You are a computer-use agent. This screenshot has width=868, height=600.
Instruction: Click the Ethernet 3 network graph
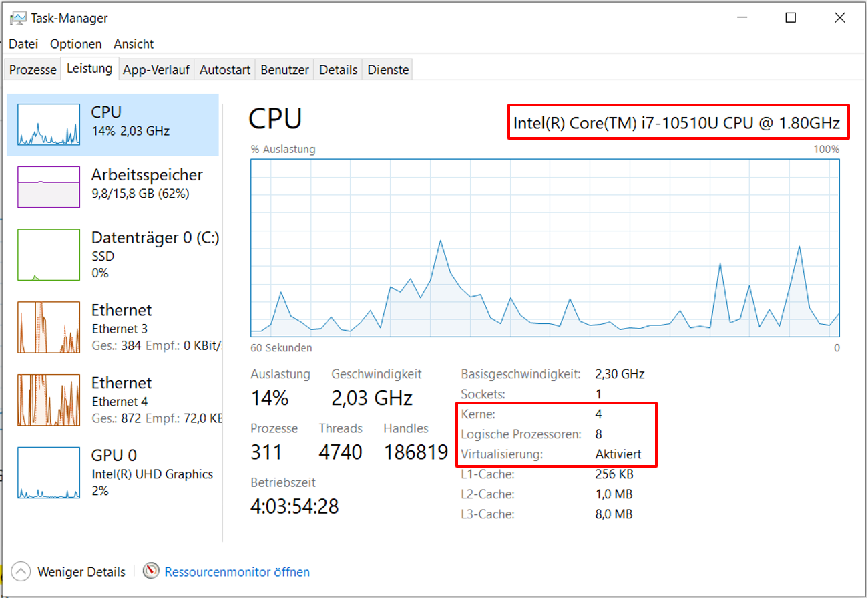point(49,327)
